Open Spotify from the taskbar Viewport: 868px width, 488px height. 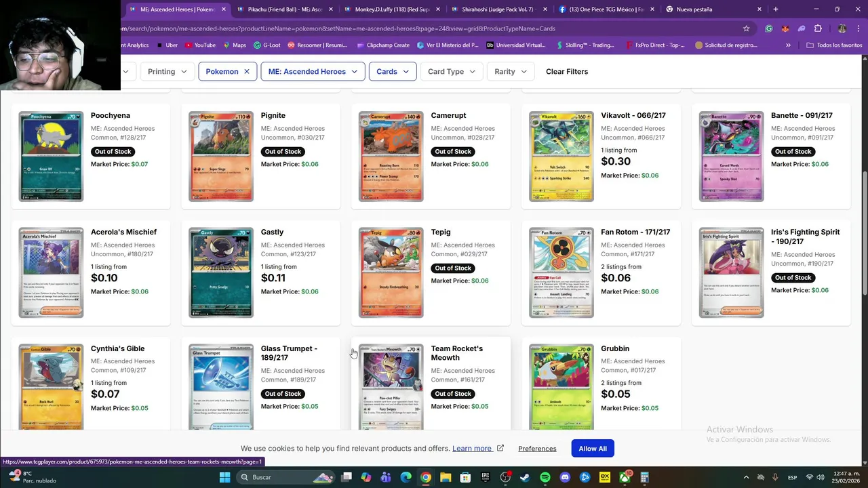545,477
